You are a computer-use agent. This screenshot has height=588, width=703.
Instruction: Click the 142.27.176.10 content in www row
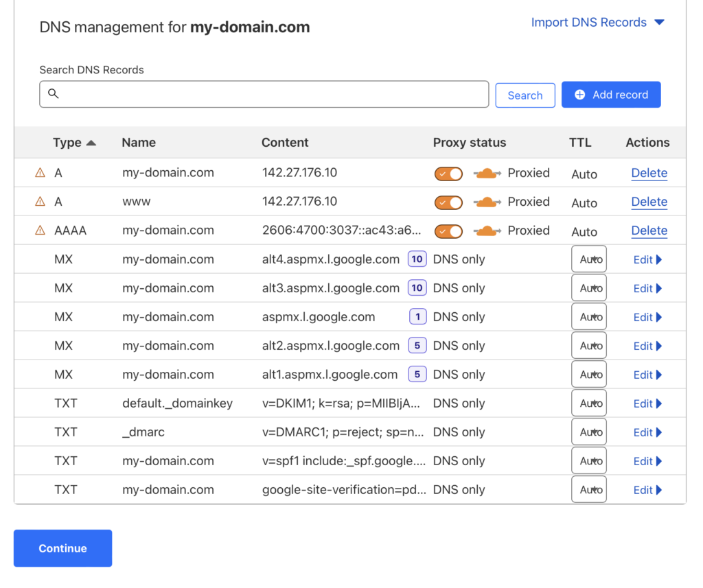click(x=299, y=201)
